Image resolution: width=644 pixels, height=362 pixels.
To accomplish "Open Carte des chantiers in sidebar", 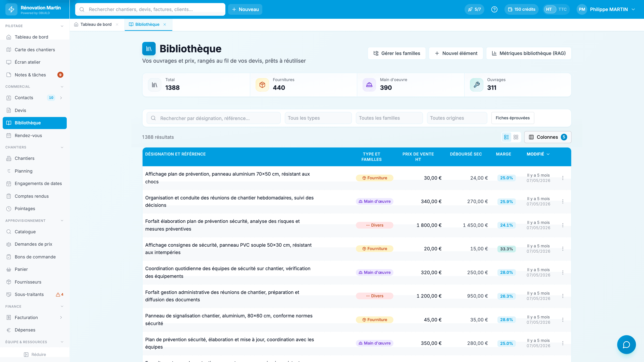I will [x=35, y=50].
